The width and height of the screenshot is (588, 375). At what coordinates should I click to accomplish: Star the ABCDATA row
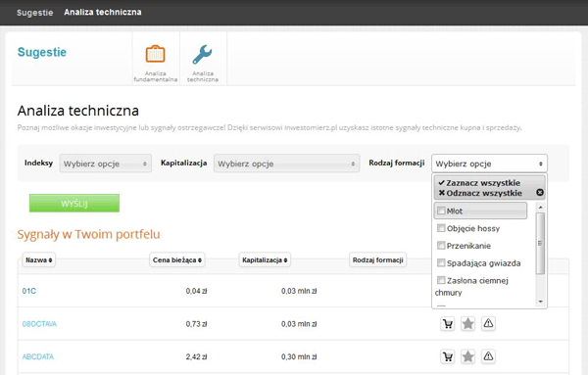point(467,356)
